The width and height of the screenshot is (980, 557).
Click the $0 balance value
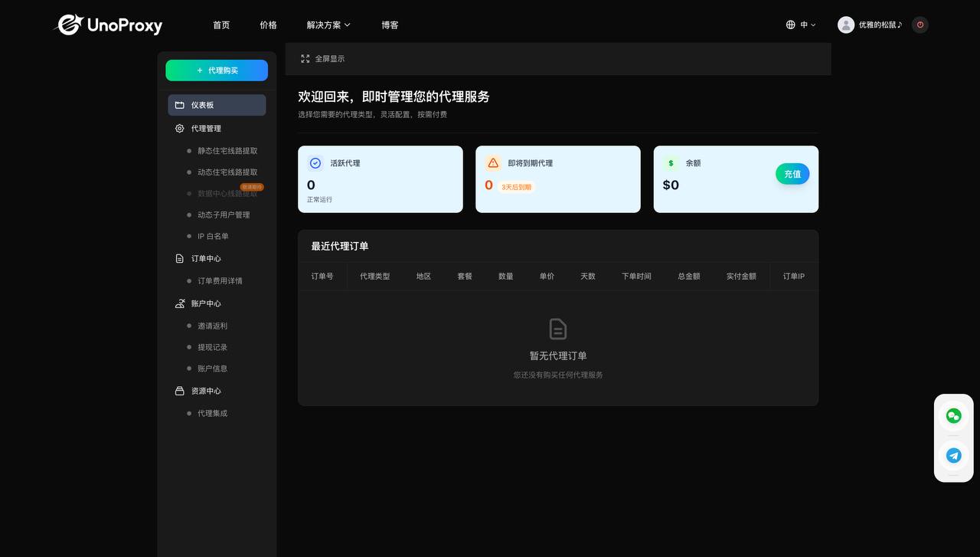pos(671,185)
